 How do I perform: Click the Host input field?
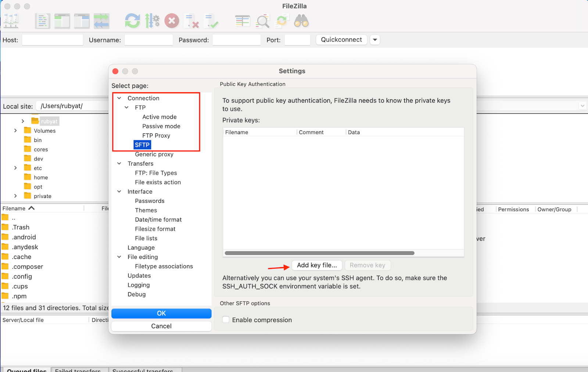[x=53, y=40]
